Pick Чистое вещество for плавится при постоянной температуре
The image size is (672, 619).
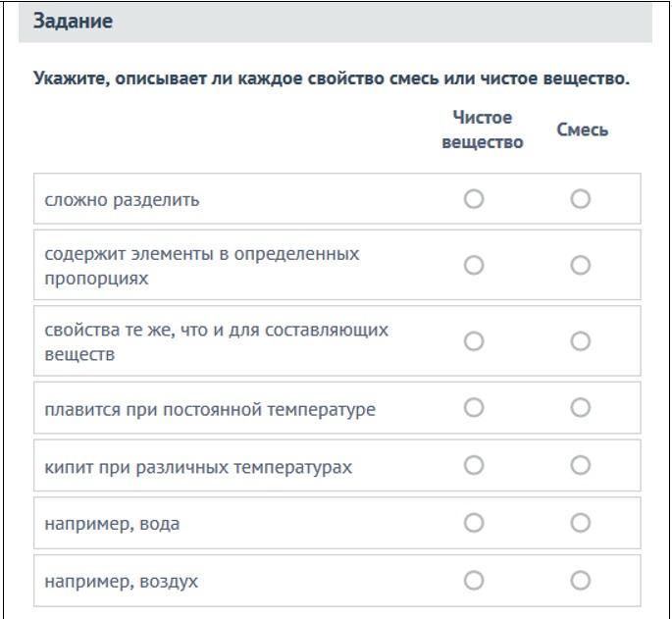click(x=474, y=407)
